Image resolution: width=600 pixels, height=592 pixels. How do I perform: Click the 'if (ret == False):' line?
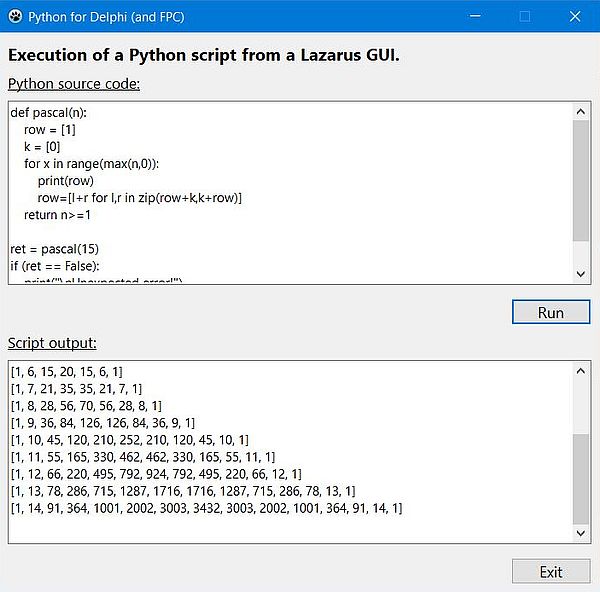[55, 266]
